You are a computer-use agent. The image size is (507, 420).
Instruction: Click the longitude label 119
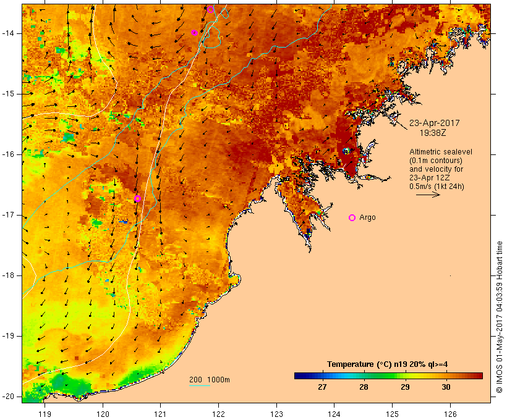(45, 414)
